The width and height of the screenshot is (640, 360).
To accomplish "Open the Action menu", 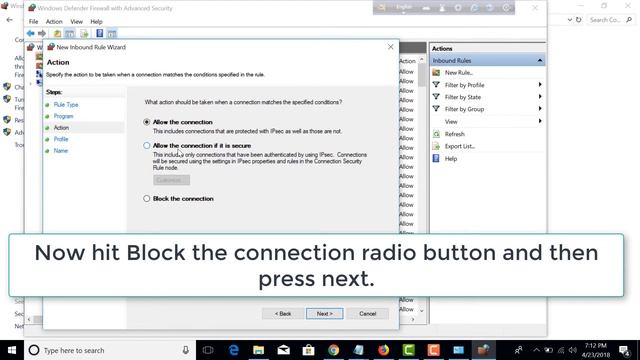I will click(x=54, y=22).
